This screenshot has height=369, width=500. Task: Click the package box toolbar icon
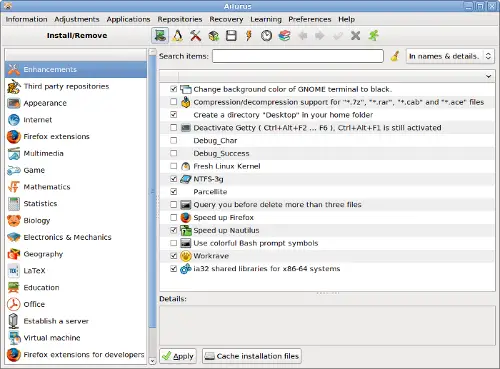point(213,36)
